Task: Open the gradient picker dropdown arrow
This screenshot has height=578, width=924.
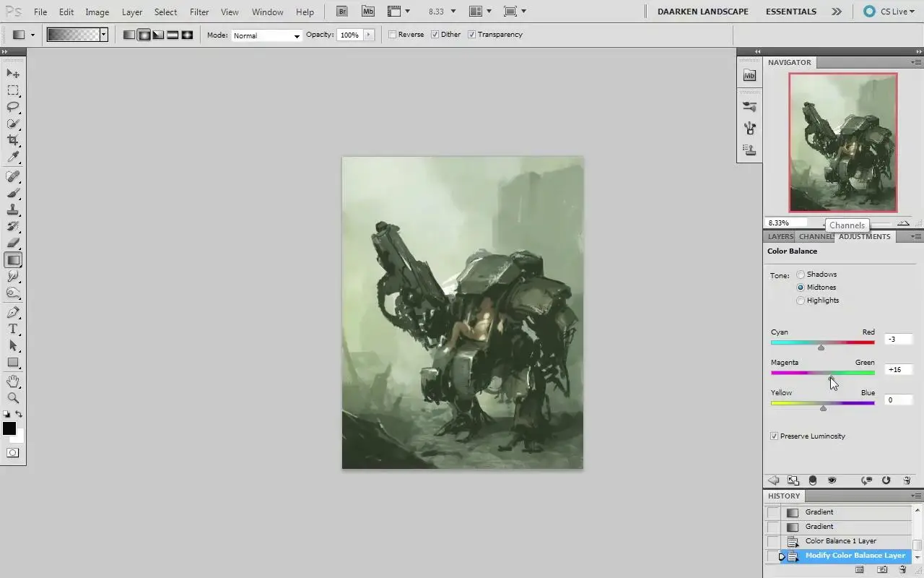Action: 104,35
